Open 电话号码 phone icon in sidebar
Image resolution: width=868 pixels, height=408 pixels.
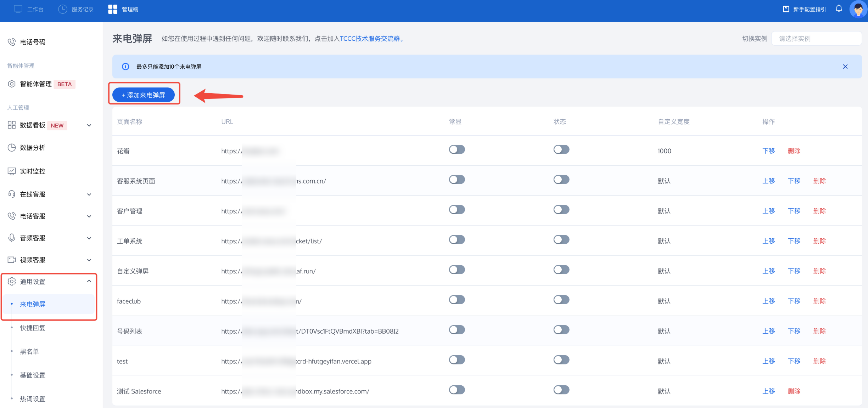tap(12, 42)
